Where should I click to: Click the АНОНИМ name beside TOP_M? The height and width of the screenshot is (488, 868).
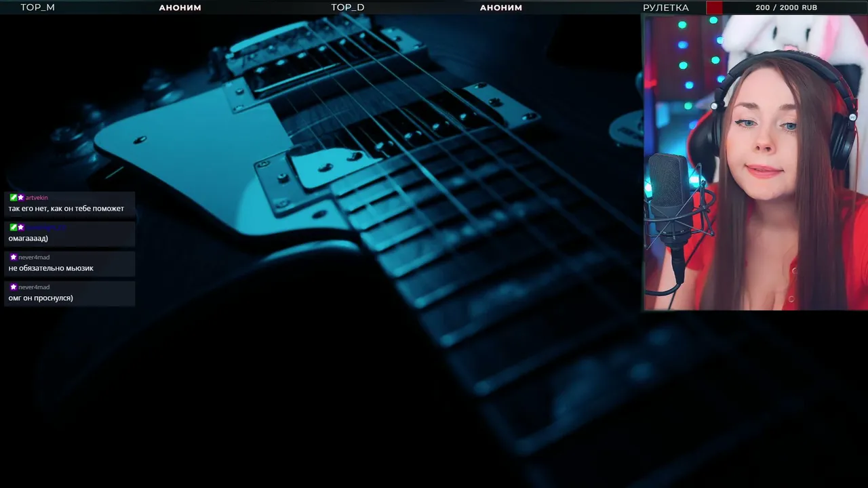(x=180, y=7)
